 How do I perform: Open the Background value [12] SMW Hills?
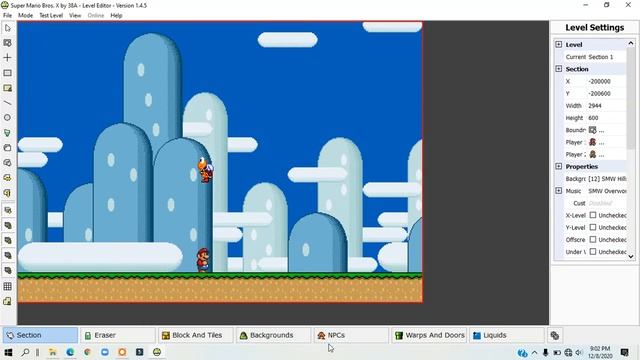(607, 179)
